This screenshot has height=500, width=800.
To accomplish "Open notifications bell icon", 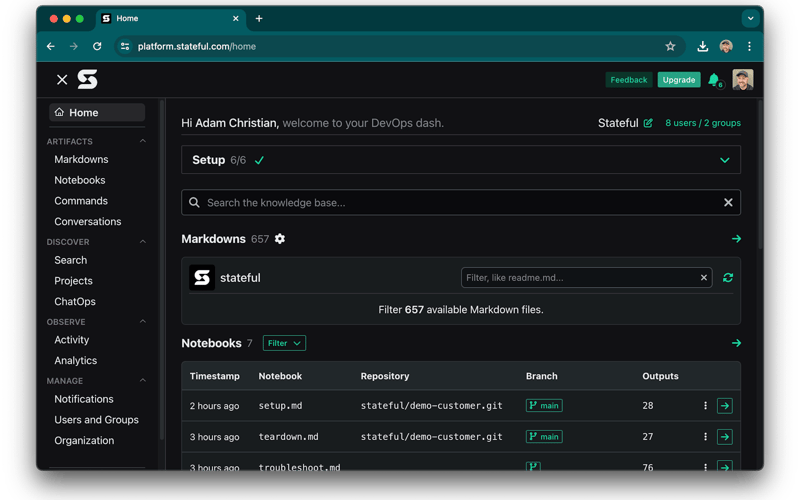I will tap(714, 80).
